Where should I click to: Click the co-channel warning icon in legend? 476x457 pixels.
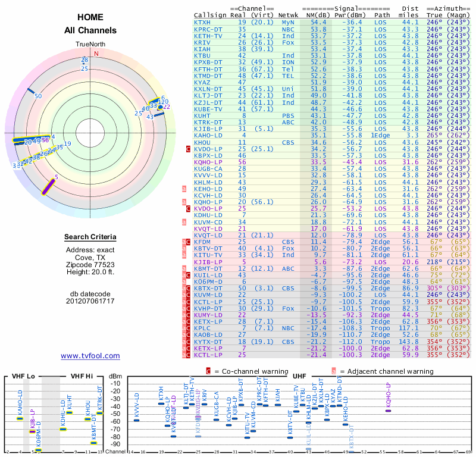point(208,371)
